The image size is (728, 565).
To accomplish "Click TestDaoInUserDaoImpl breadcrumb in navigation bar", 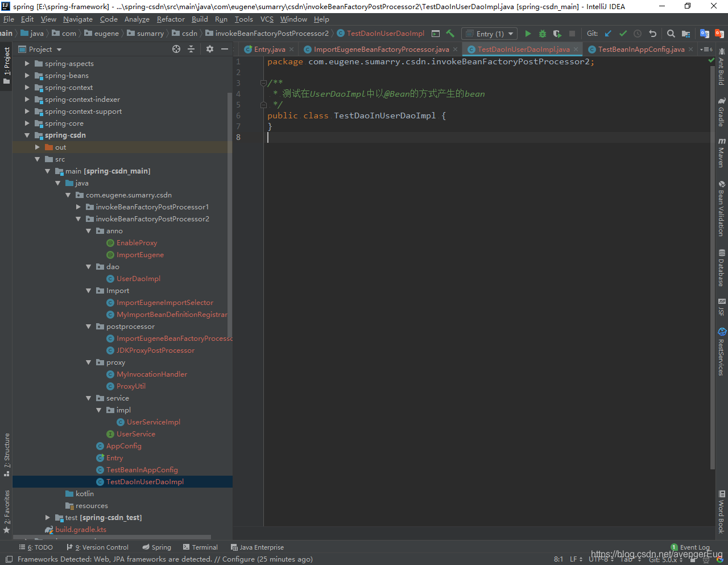I will [380, 34].
